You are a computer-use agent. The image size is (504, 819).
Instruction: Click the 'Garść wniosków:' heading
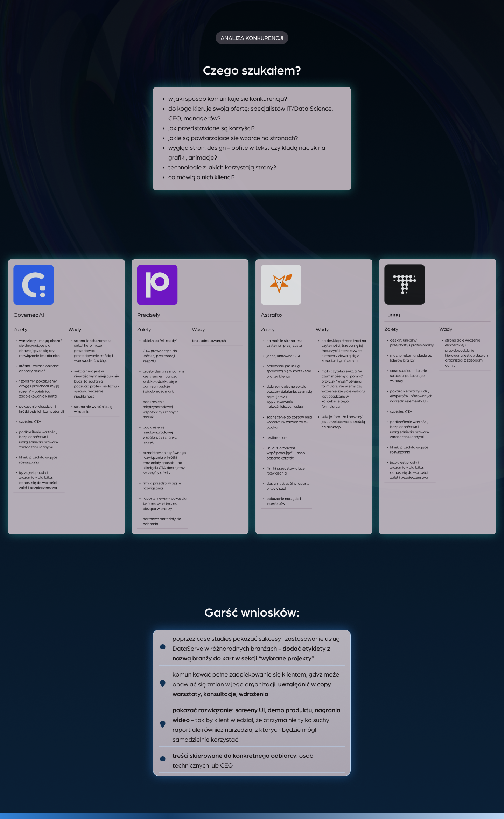point(252,613)
